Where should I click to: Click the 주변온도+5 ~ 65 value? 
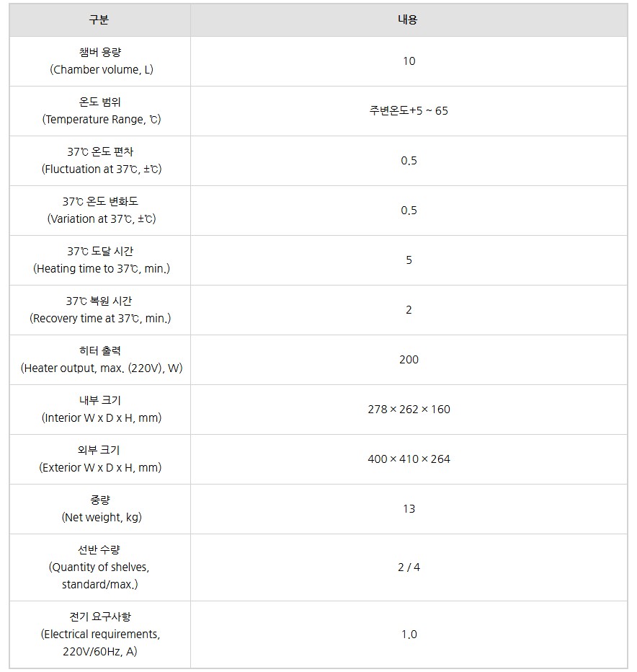click(409, 111)
